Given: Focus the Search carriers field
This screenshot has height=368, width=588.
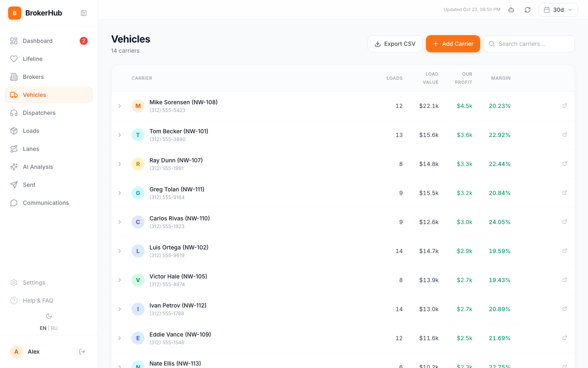Looking at the screenshot, I should tap(529, 44).
